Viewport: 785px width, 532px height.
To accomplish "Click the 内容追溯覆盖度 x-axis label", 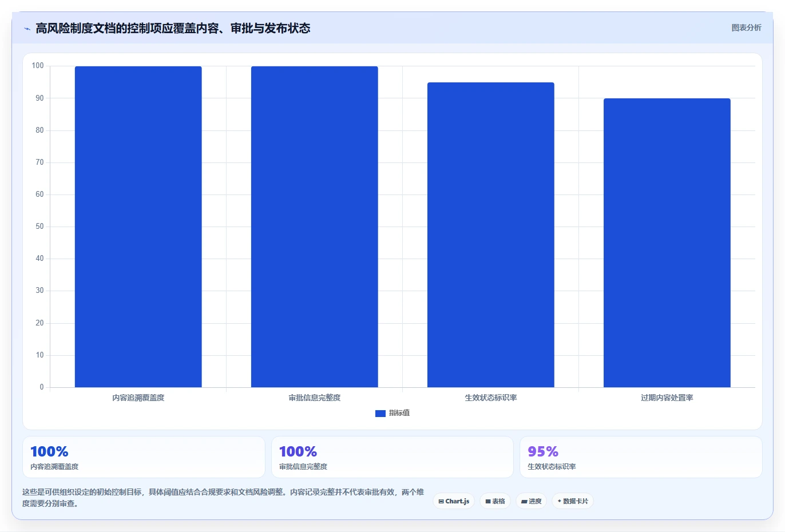I will pos(138,398).
